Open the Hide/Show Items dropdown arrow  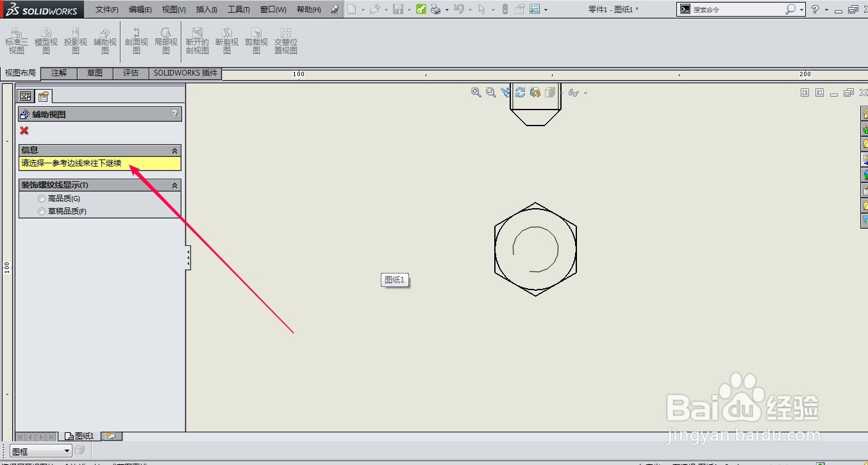585,94
